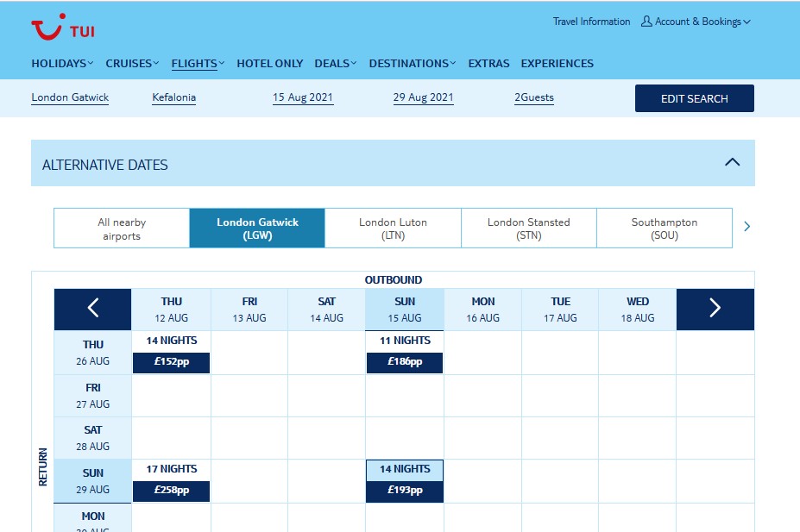Change the London Gatwick departure airport
This screenshot has height=532, width=800.
tap(70, 97)
